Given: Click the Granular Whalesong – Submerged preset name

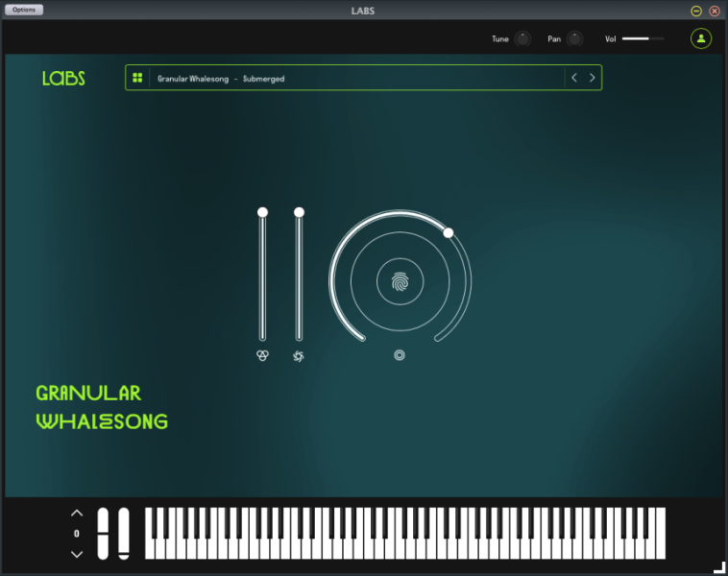Looking at the screenshot, I should (221, 79).
